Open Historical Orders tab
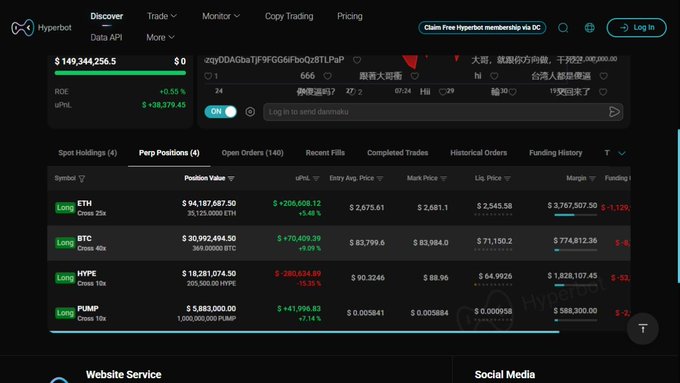680x383 pixels. click(478, 153)
